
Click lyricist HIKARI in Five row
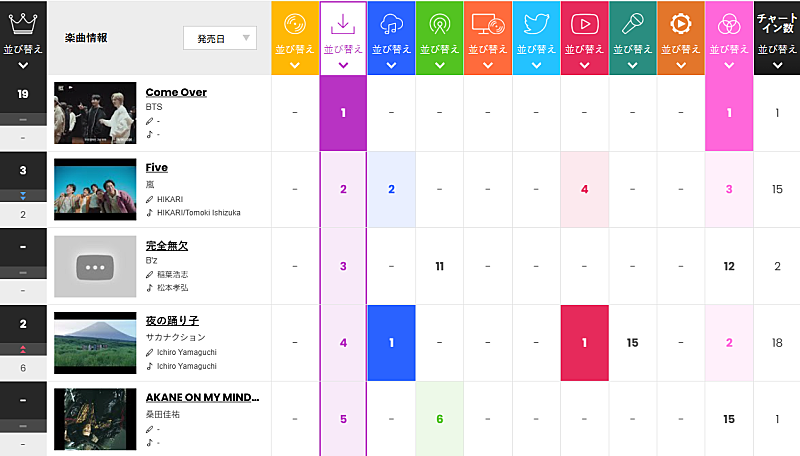[x=170, y=199]
